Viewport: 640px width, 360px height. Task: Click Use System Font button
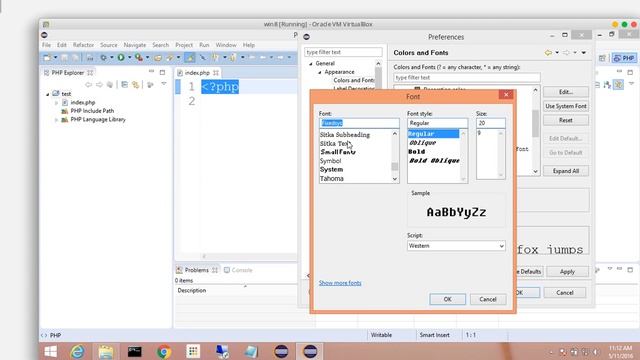[566, 106]
